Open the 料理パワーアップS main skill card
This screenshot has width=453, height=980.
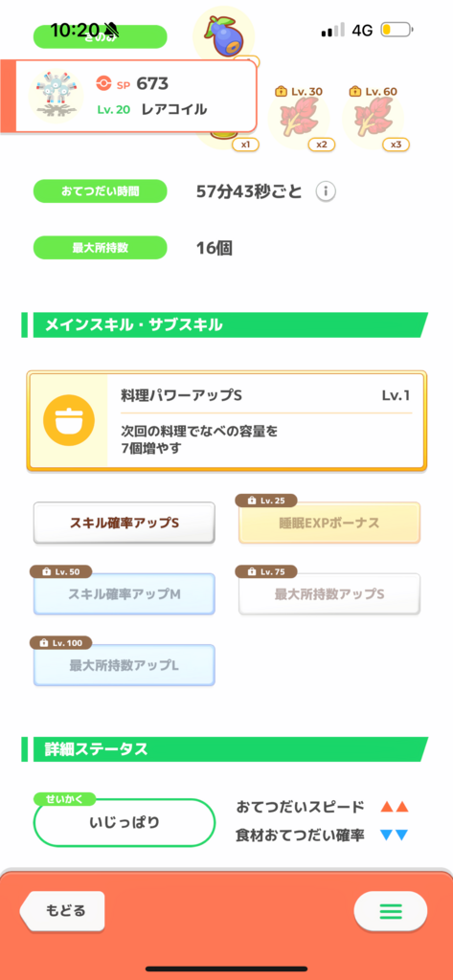[x=226, y=421]
